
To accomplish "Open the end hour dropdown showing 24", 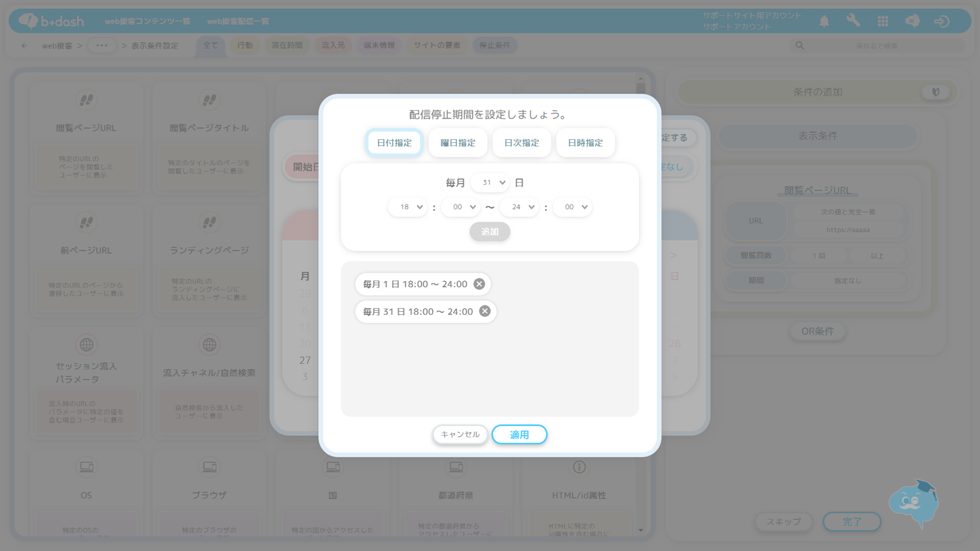I will [x=519, y=207].
